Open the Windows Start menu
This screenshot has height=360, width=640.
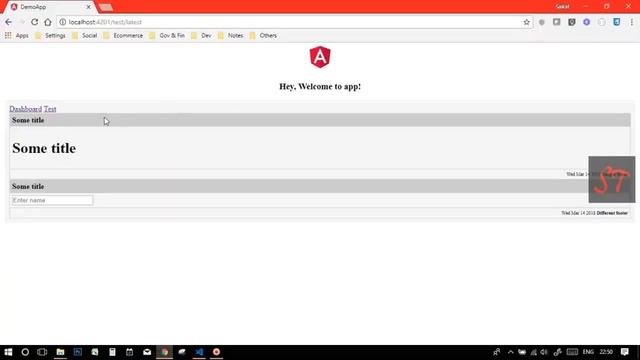pyautogui.click(x=8, y=352)
